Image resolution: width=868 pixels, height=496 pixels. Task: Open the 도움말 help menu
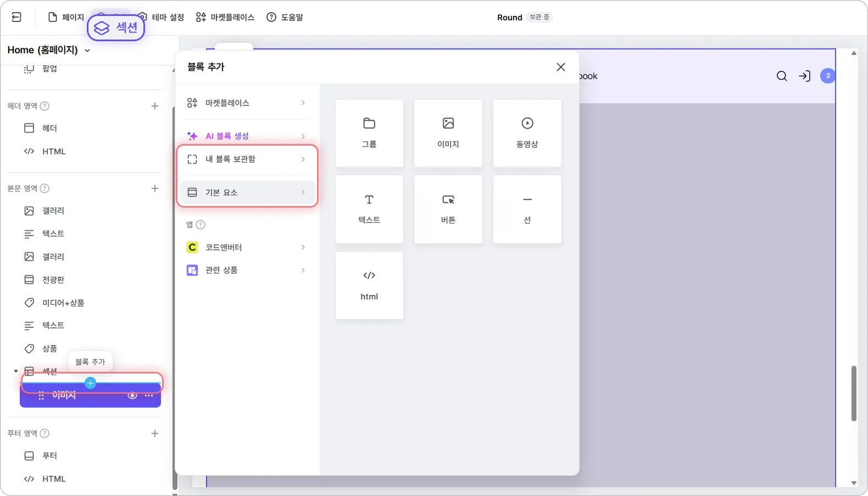285,17
